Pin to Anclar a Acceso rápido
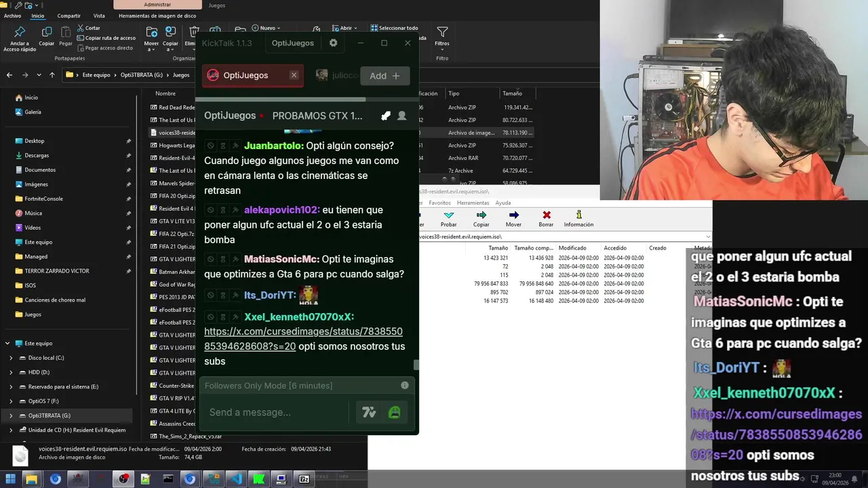Screen dimensions: 868x488 pyautogui.click(x=20, y=39)
